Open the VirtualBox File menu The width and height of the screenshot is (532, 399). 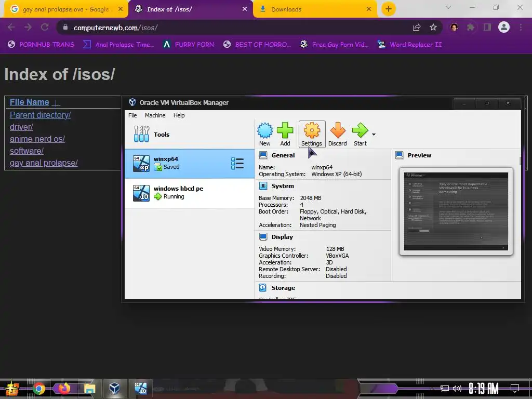pyautogui.click(x=132, y=115)
